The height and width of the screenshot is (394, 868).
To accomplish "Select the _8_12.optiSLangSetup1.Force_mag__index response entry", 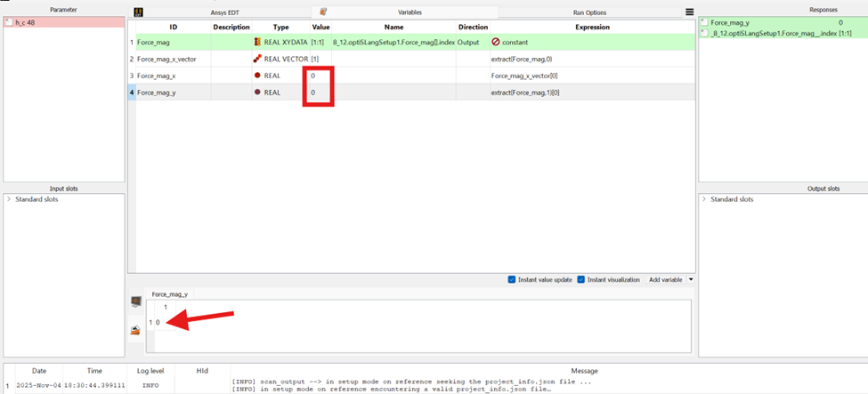I will (x=783, y=33).
